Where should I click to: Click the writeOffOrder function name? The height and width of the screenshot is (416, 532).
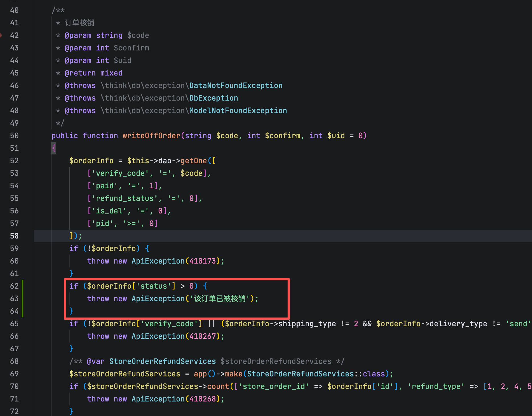151,136
